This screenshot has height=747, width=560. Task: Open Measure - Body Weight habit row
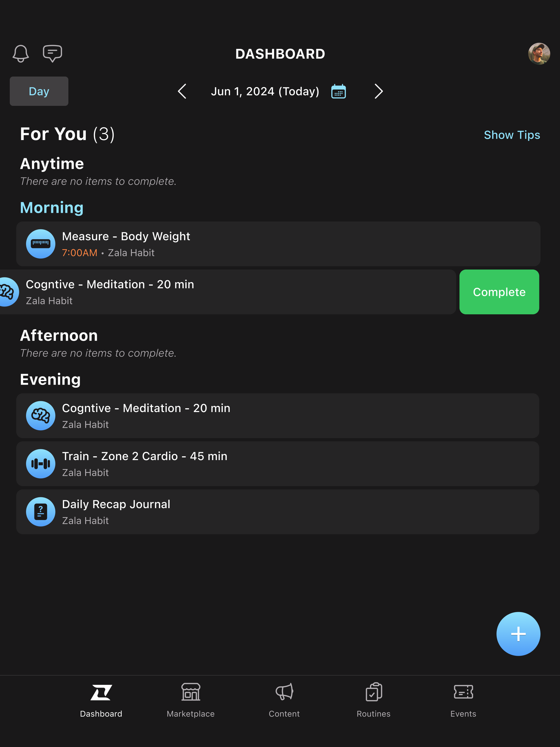[x=278, y=244]
